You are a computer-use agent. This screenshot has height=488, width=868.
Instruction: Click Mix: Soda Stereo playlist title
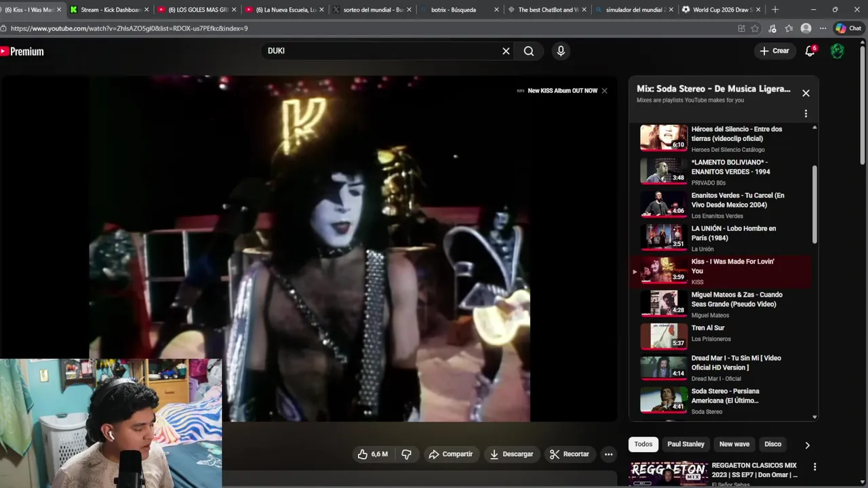[713, 89]
